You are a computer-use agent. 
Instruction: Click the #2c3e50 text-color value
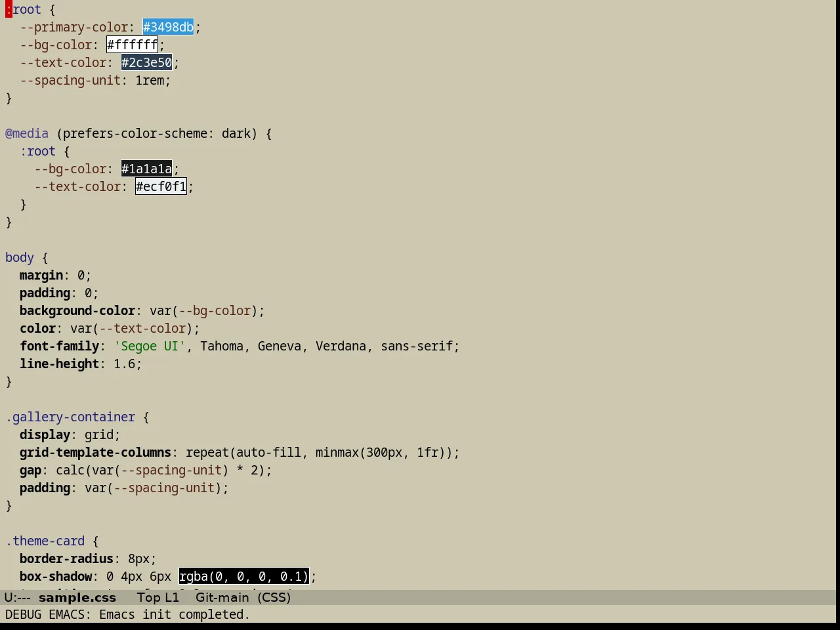tap(146, 62)
